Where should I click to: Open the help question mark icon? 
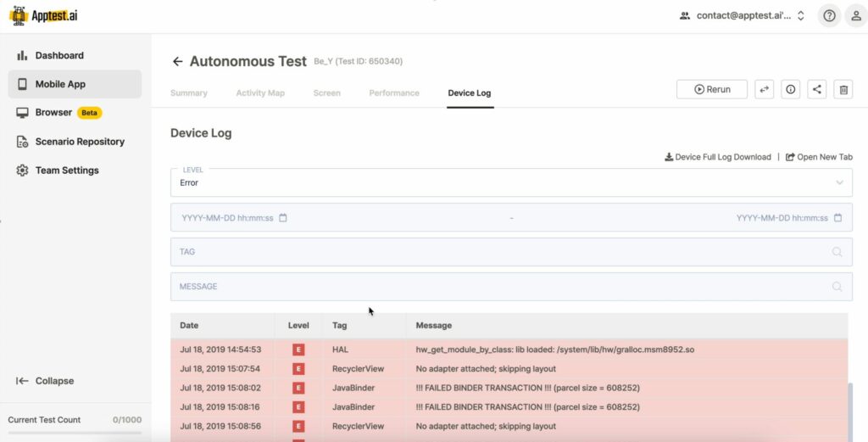pyautogui.click(x=829, y=16)
